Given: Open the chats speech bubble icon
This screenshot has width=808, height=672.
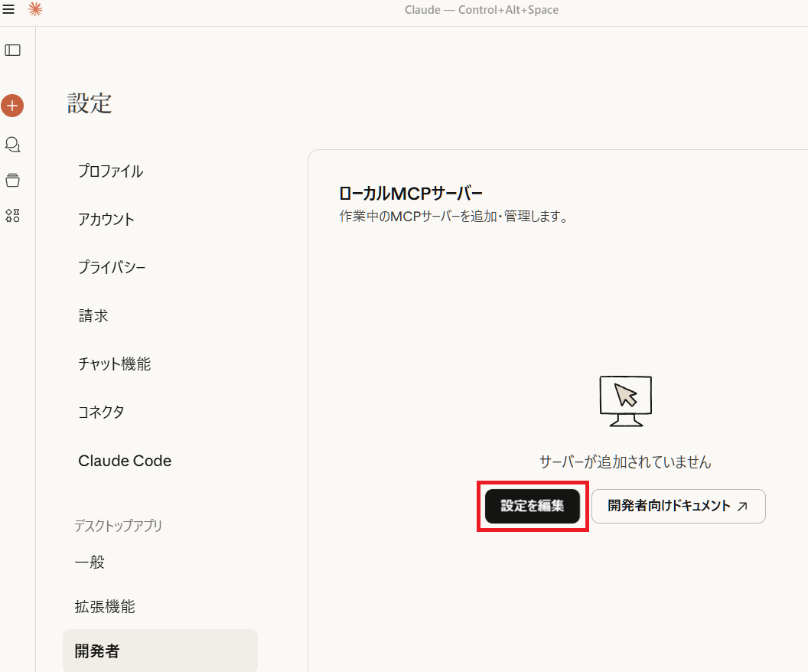Looking at the screenshot, I should (x=12, y=144).
